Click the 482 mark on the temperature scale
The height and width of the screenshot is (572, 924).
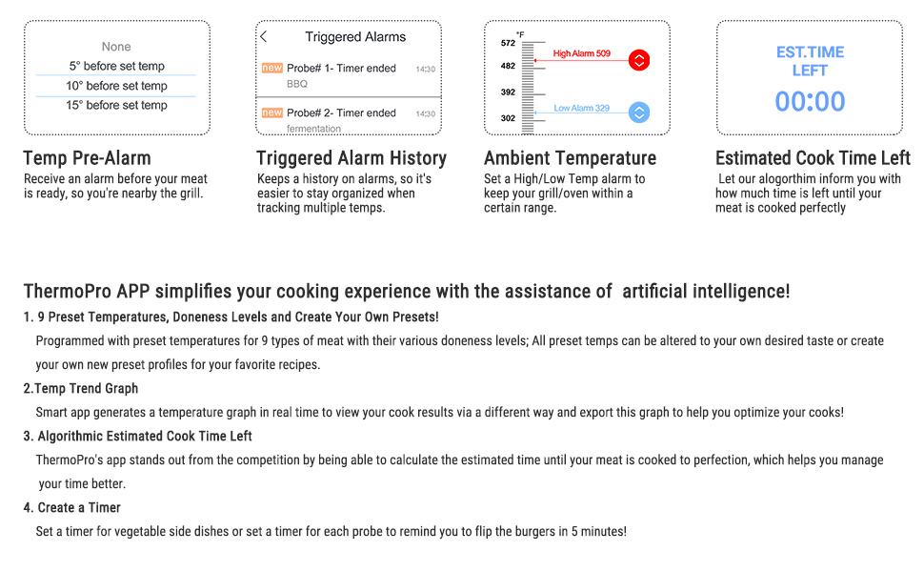pyautogui.click(x=508, y=66)
